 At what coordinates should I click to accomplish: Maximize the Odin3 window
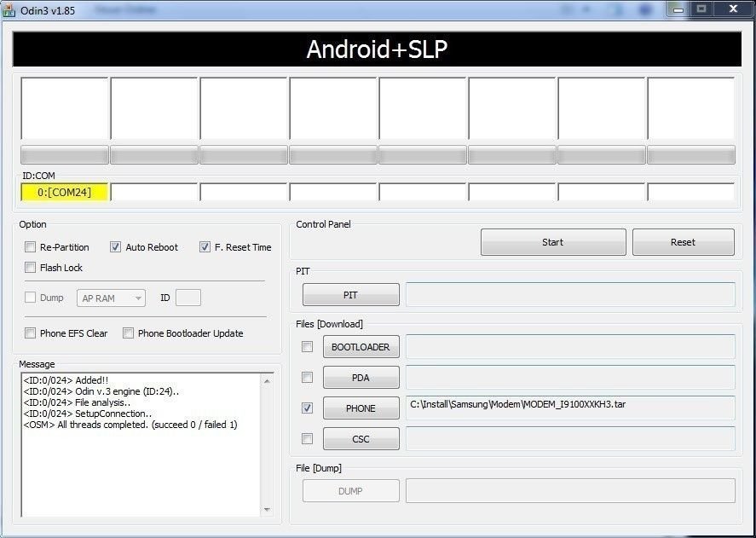pyautogui.click(x=701, y=9)
